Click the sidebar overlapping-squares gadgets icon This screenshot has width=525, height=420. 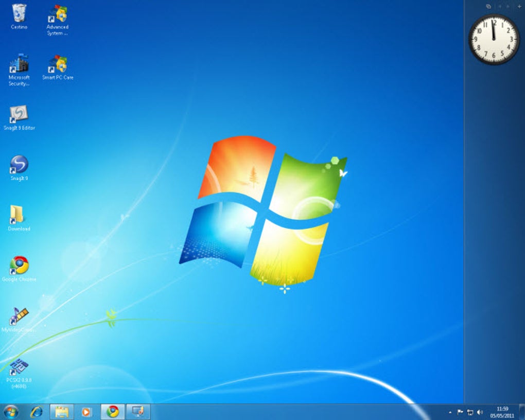(x=488, y=6)
